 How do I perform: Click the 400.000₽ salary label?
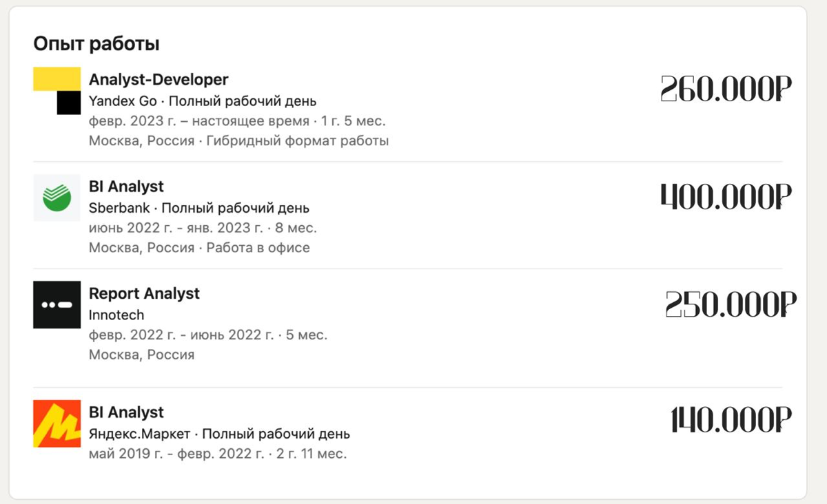[x=726, y=197]
